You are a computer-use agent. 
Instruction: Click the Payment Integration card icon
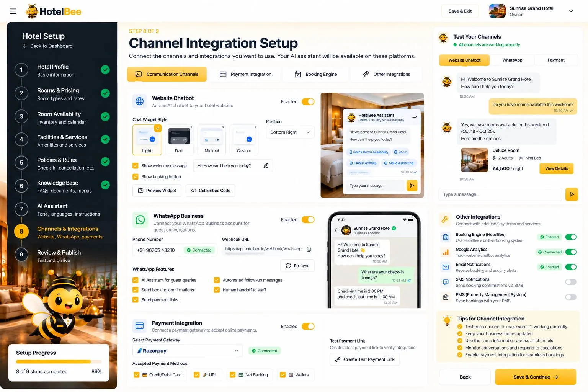140,326
